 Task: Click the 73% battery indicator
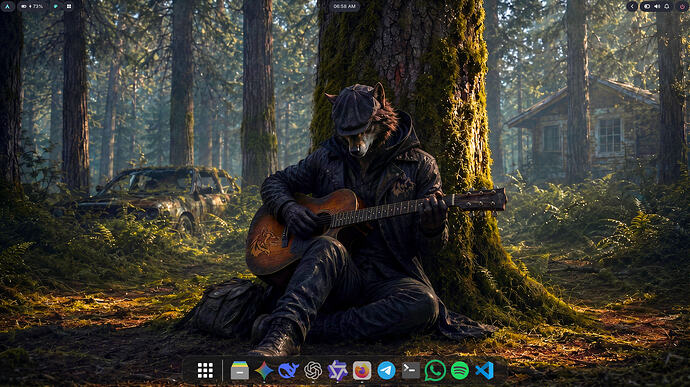(x=33, y=6)
